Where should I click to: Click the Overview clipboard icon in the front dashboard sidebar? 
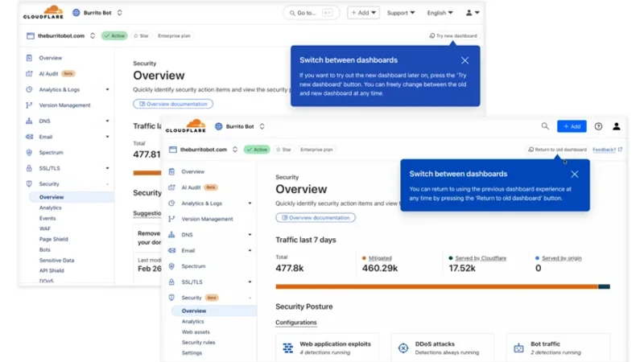click(x=171, y=171)
